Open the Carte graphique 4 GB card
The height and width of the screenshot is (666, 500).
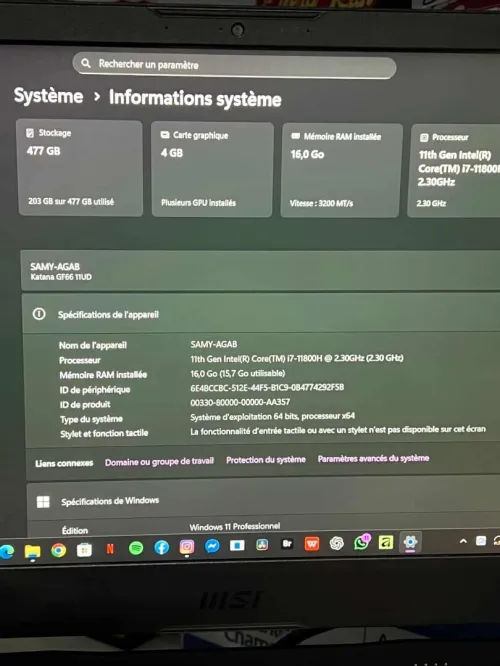[x=212, y=170]
